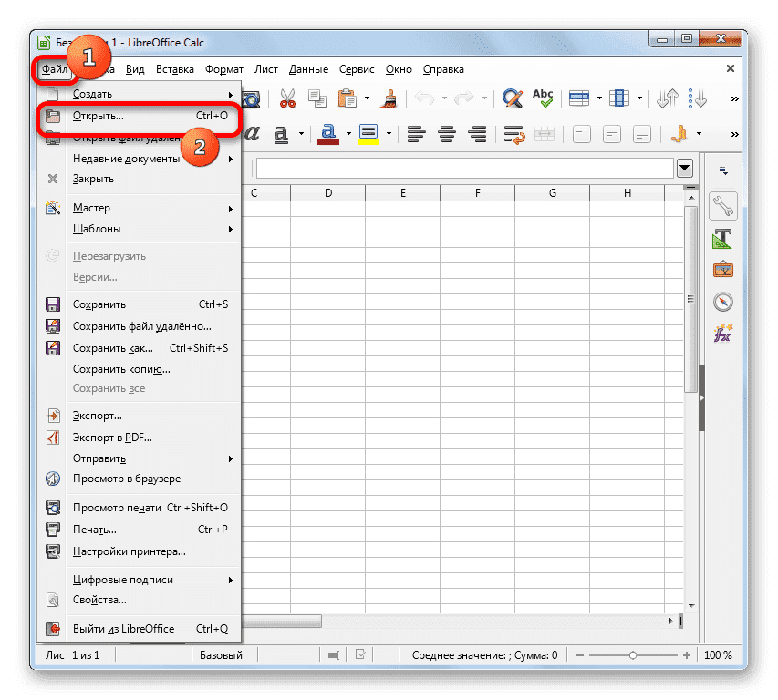Click the Copy icon in the standard toolbar
778x700 pixels.
point(317,98)
